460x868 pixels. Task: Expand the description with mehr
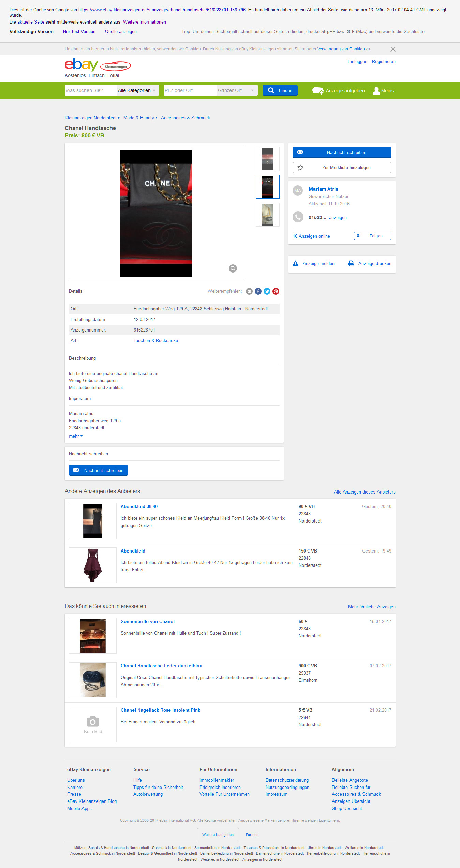[76, 436]
